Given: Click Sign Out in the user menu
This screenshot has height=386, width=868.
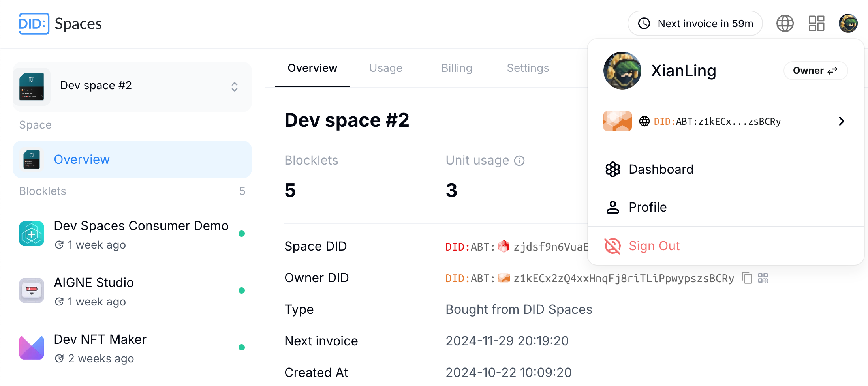Looking at the screenshot, I should click(654, 246).
